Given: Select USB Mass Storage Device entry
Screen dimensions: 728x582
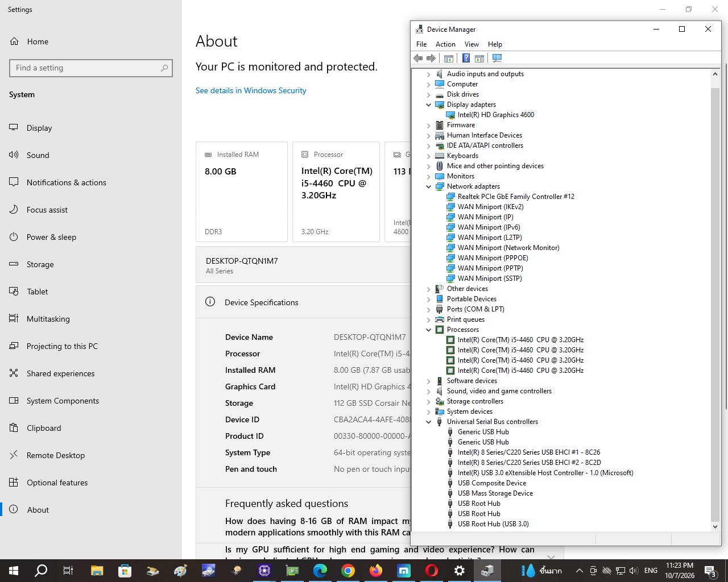Looking at the screenshot, I should point(495,493).
